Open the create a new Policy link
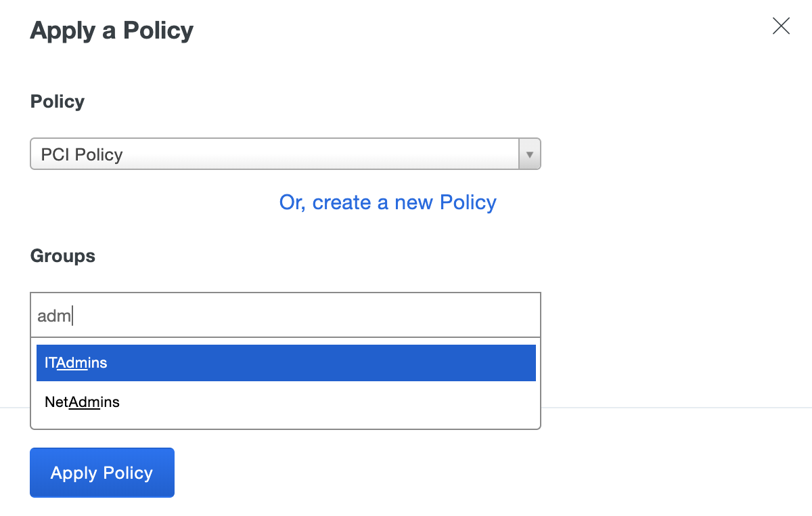 [x=387, y=202]
